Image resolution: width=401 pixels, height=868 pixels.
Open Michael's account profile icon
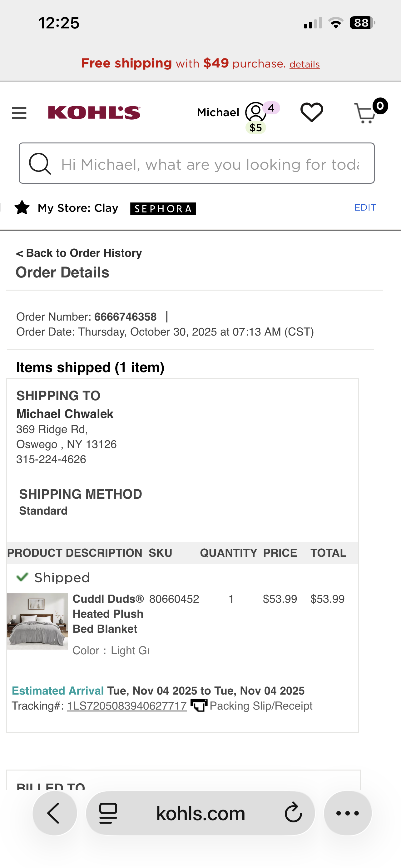255,112
